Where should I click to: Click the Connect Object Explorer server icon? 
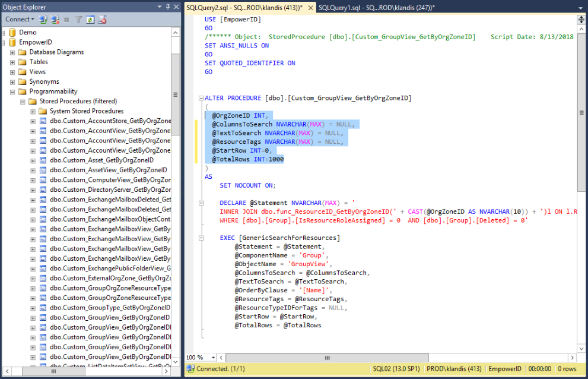pos(43,20)
